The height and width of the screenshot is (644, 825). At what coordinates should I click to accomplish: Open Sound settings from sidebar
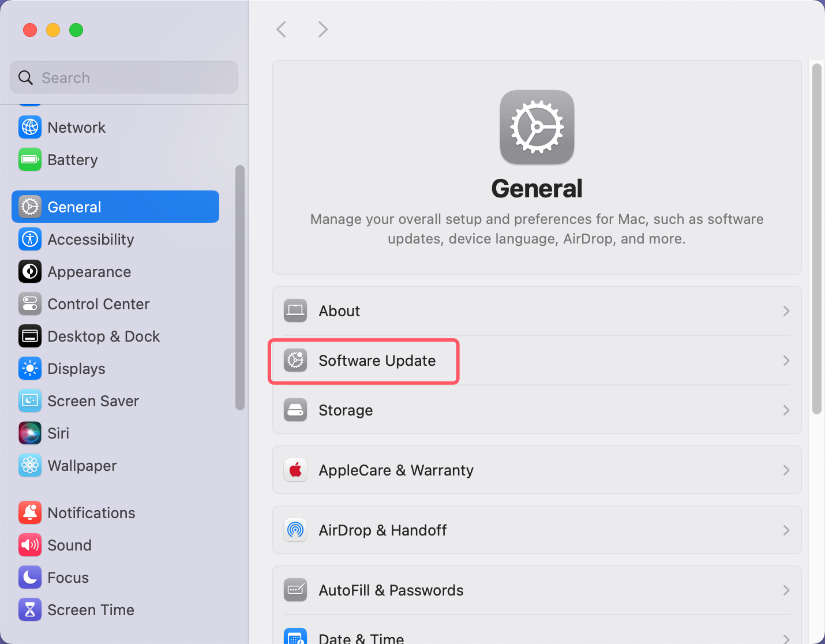69,545
